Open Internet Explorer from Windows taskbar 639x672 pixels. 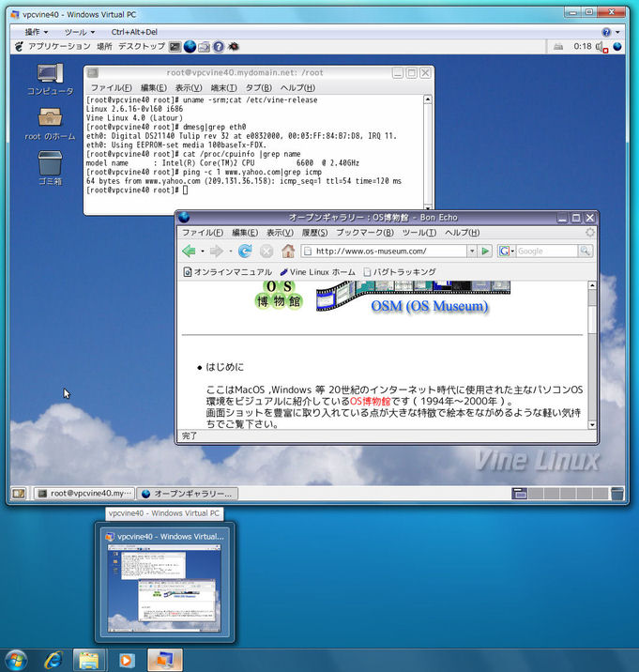[53, 660]
